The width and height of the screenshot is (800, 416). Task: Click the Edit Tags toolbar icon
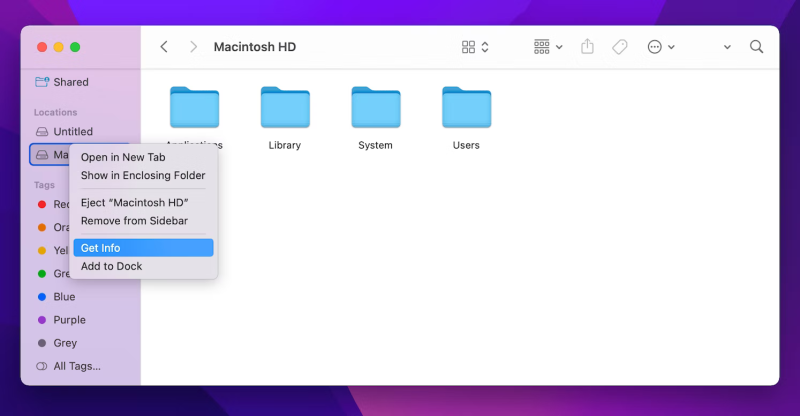coord(619,47)
